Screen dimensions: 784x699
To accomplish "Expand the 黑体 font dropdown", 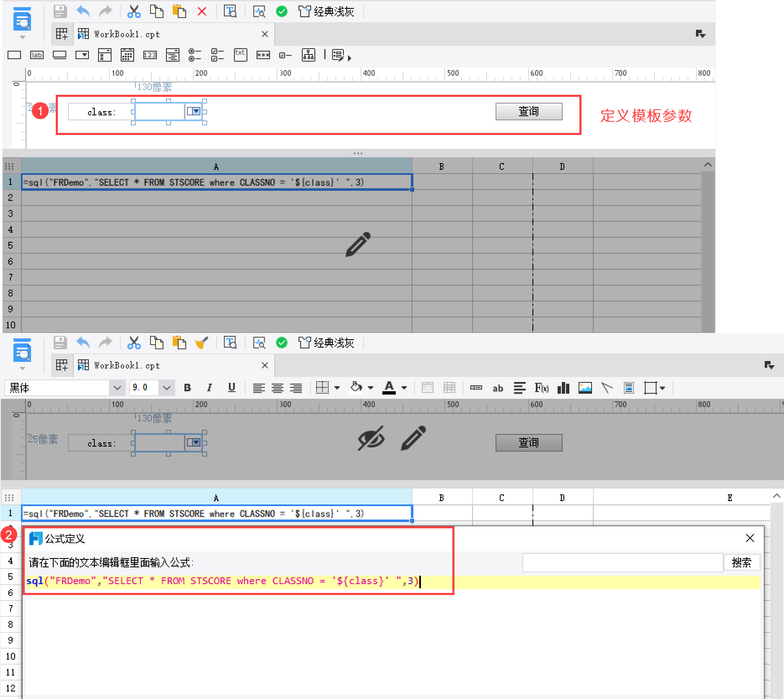I will 117,388.
